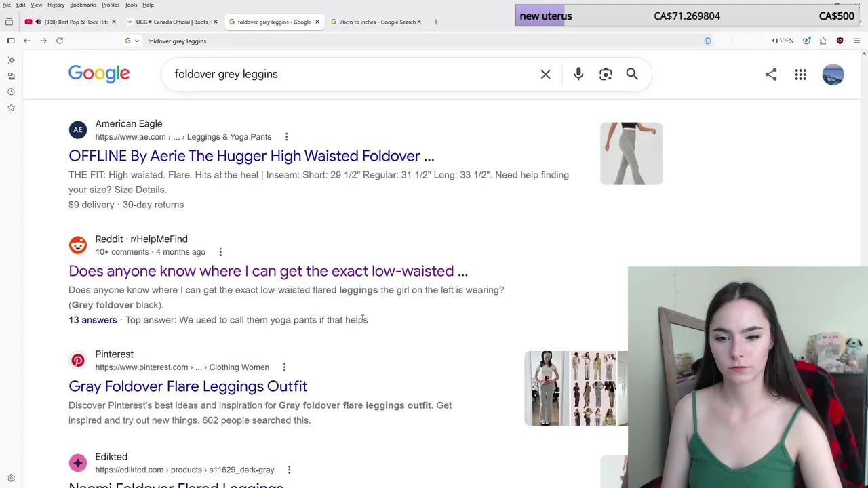Open the Help menu
Screen dimensions: 868x488
[148, 5]
